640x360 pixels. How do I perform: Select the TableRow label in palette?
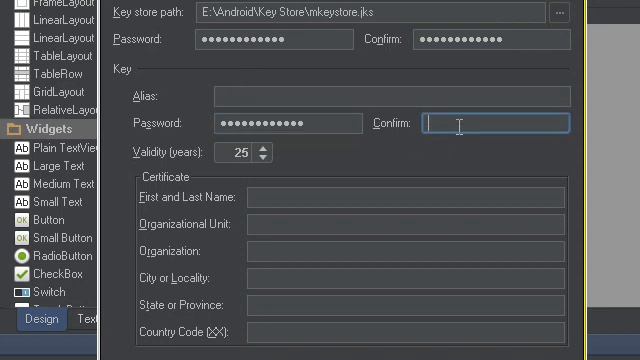coord(58,74)
